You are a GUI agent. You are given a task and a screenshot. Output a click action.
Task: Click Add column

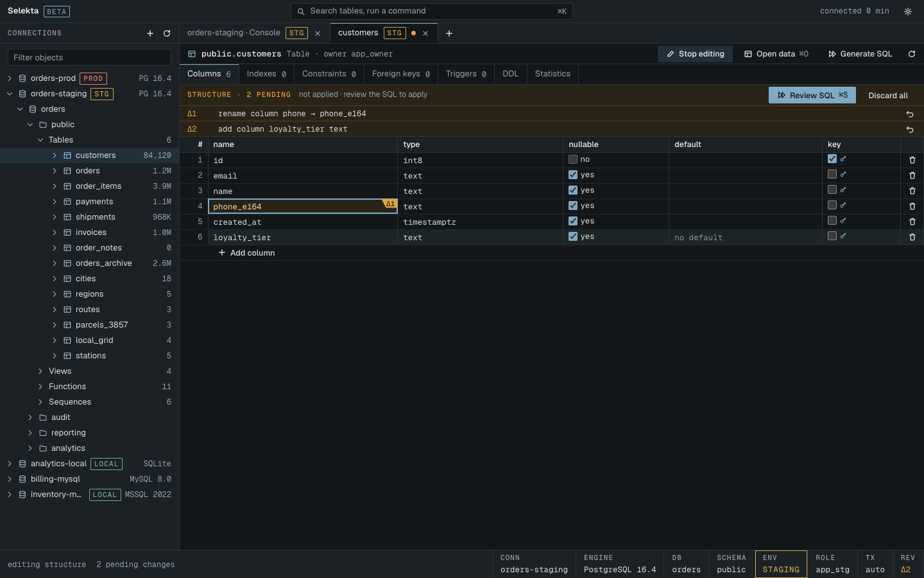247,253
